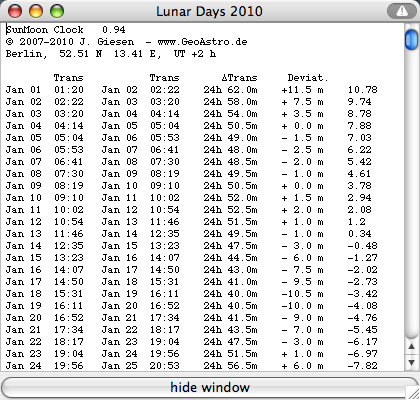
Task: Click the 24h 41.0m value
Action: click(230, 282)
